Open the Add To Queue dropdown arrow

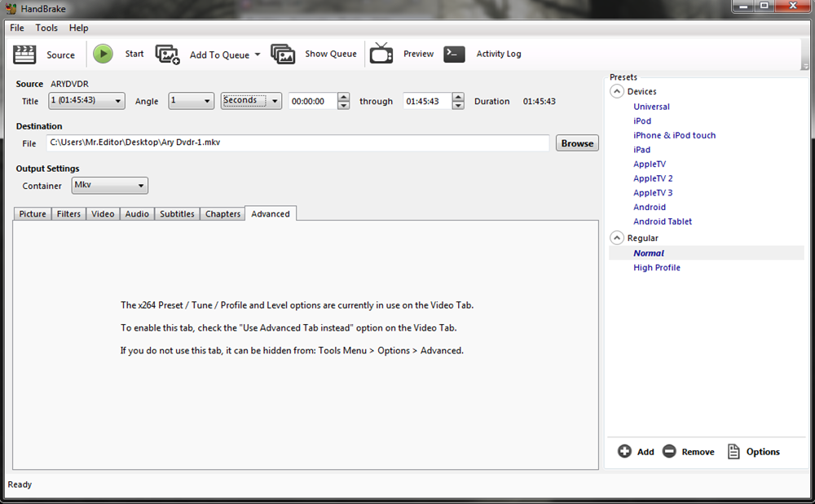click(x=258, y=55)
